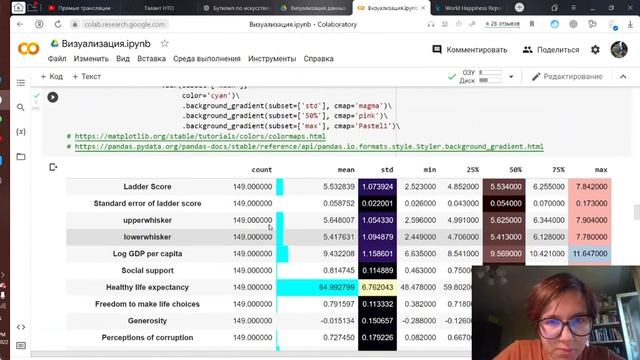640x360 pixels.
Task: Run the code cell with play button
Action: tap(53, 97)
